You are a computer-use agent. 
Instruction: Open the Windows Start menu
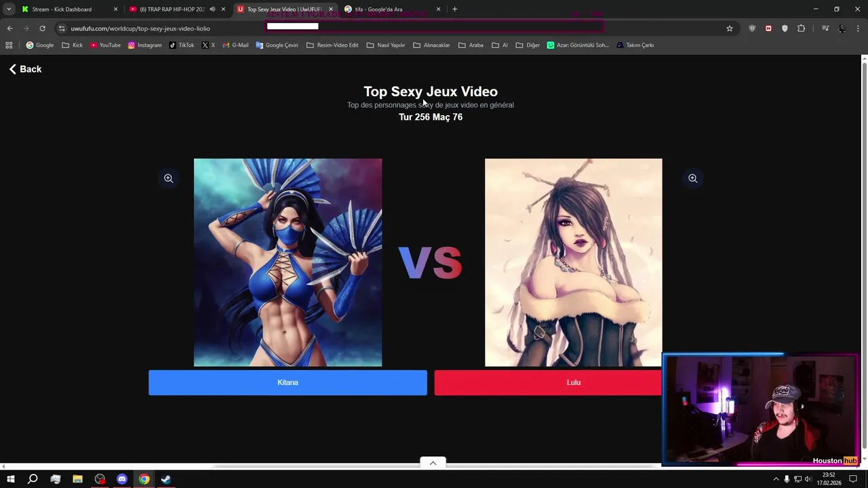point(10,479)
